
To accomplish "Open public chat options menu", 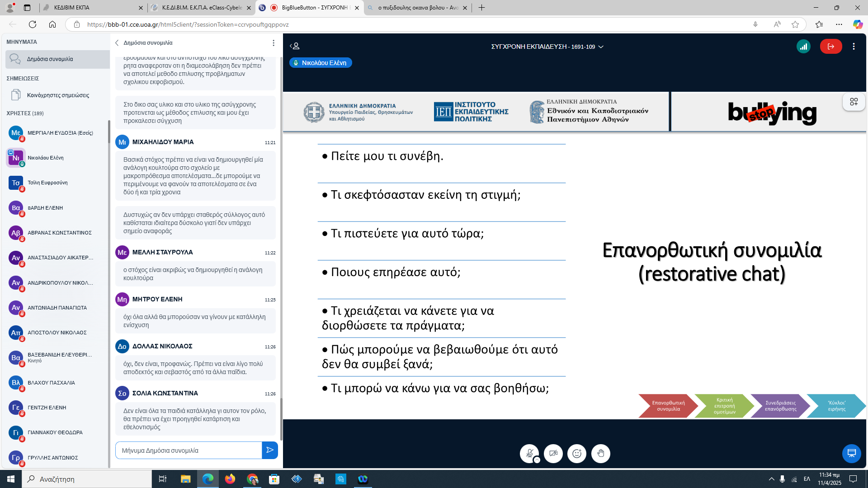I will coord(274,43).
